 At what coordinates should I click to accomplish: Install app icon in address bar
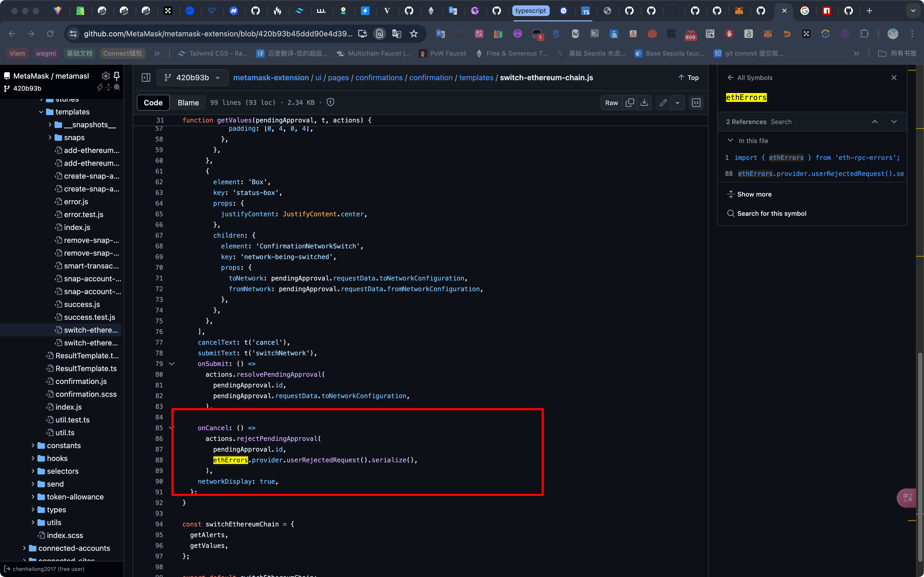(x=362, y=34)
